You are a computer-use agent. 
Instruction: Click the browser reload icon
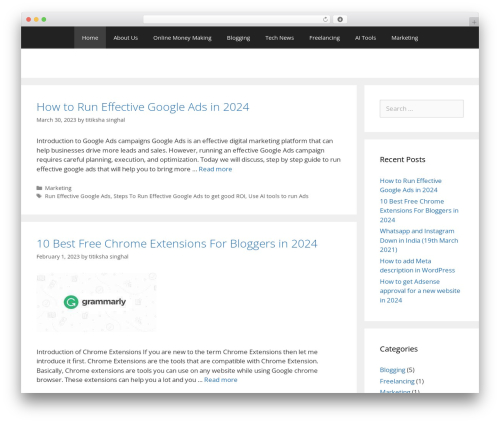[325, 20]
